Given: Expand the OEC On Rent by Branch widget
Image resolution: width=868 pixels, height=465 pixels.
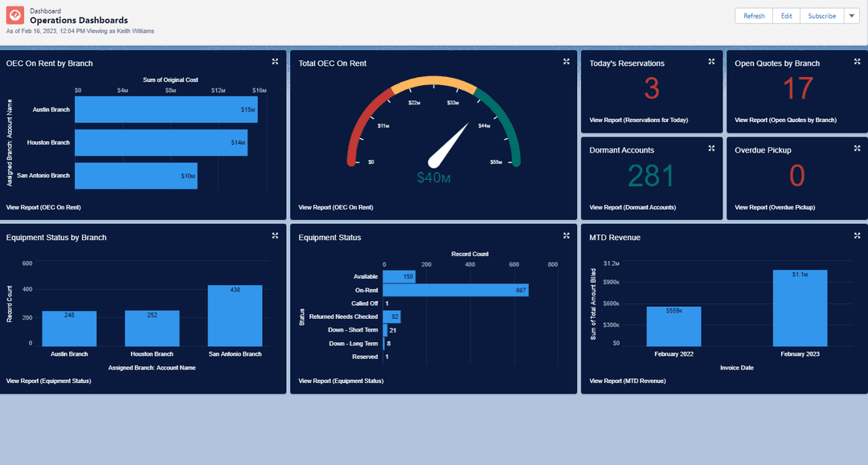Looking at the screenshot, I should tap(275, 62).
